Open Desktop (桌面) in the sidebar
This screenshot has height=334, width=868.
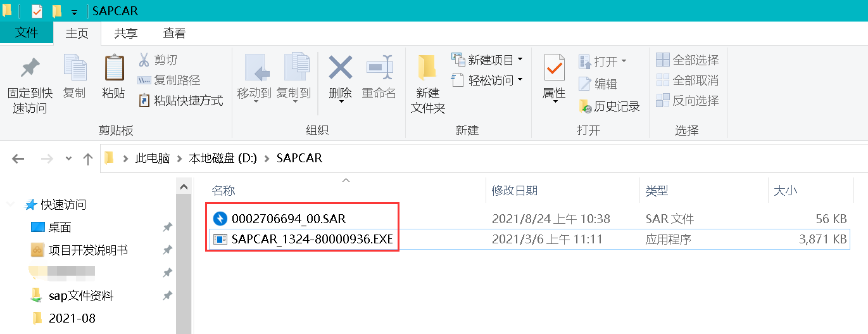pyautogui.click(x=60, y=228)
